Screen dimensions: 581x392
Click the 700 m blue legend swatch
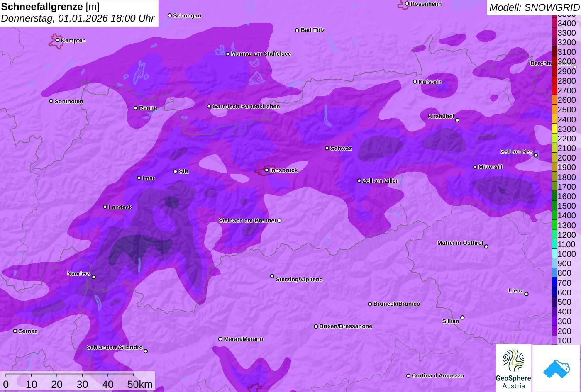click(x=554, y=282)
